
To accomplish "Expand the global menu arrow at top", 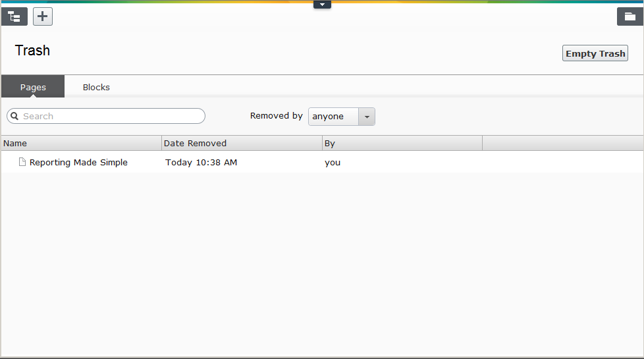I will point(322,5).
